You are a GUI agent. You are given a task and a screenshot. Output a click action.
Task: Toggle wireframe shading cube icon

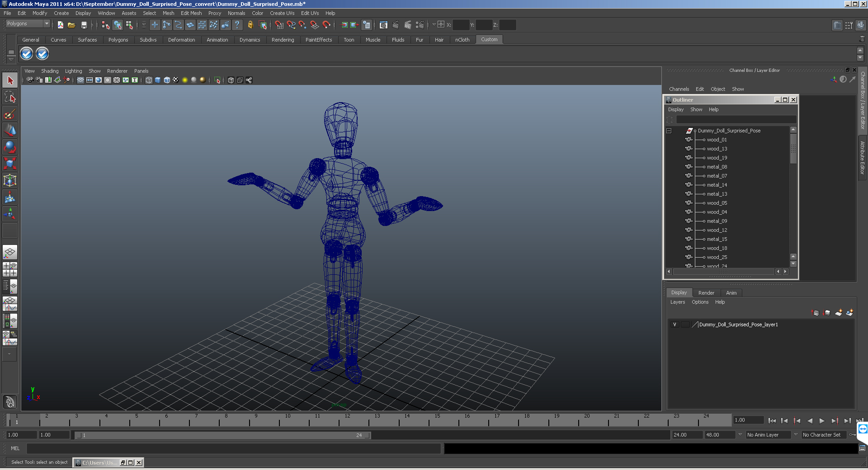pos(149,80)
